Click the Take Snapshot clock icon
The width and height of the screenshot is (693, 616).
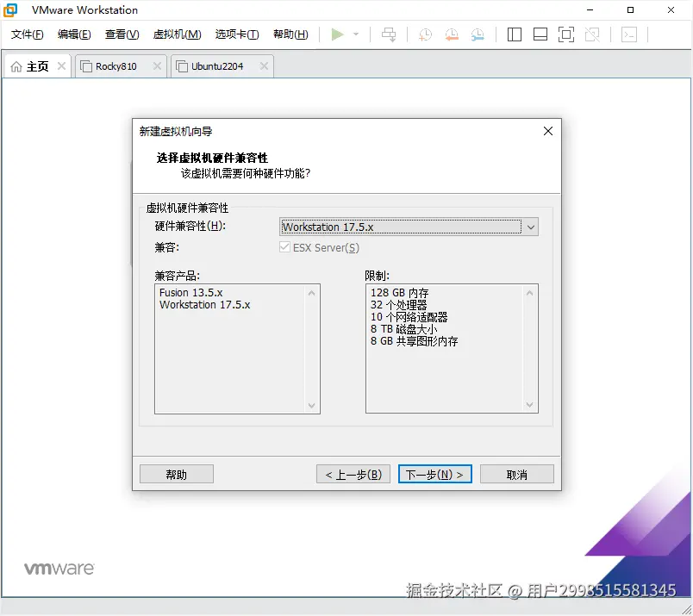(x=425, y=34)
